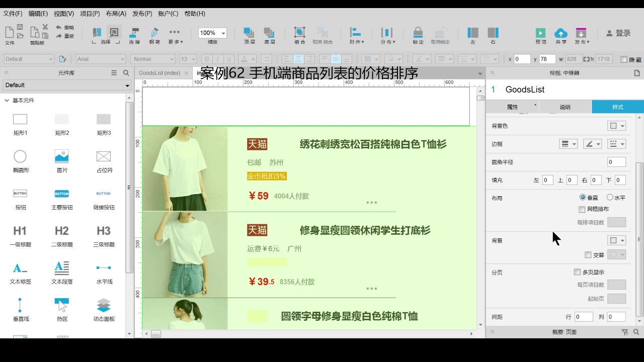
Task: Open the 背景 item background swatch
Action: tap(617, 240)
